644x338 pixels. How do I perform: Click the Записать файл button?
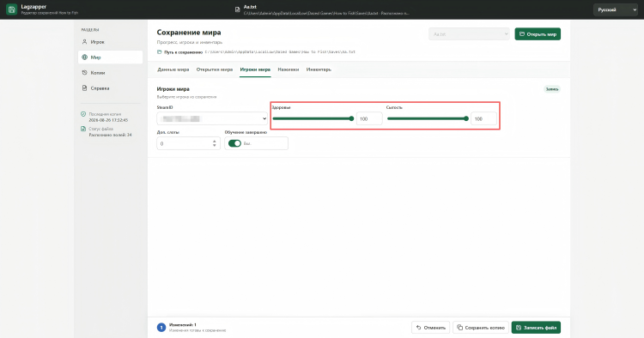[x=536, y=328]
